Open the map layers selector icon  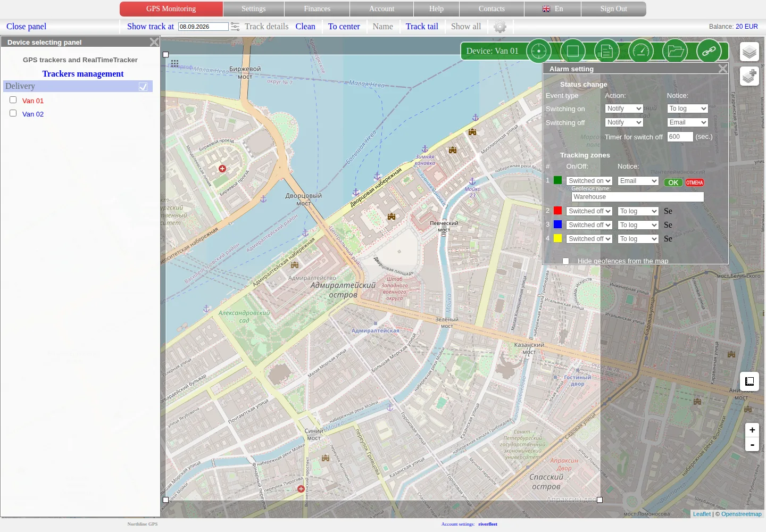750,52
